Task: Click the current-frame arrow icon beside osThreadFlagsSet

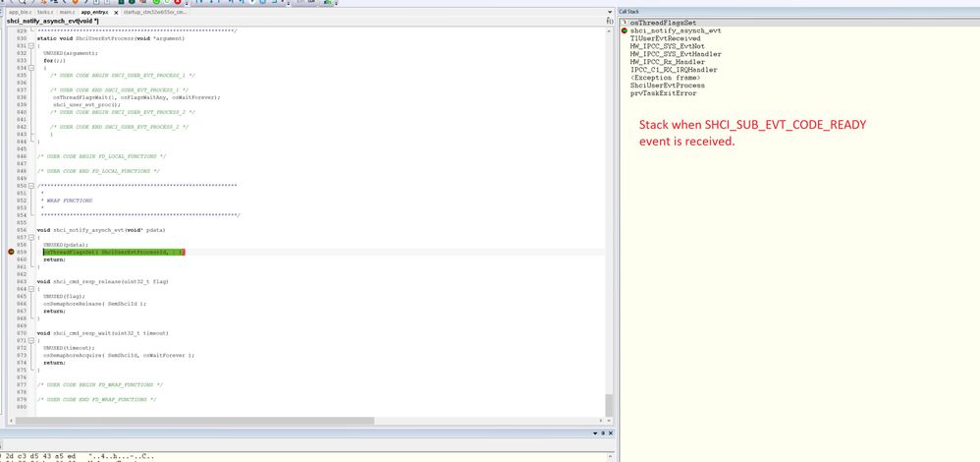Action: [624, 23]
